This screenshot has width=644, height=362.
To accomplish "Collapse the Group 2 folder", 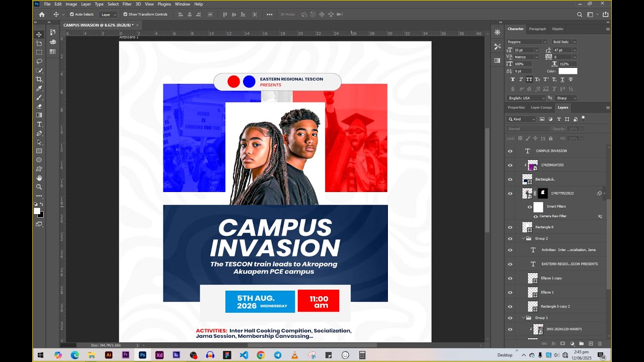I will pyautogui.click(x=523, y=238).
